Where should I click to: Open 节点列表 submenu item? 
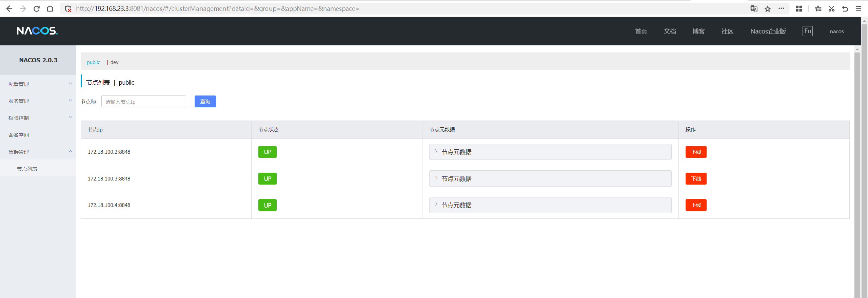click(38, 169)
